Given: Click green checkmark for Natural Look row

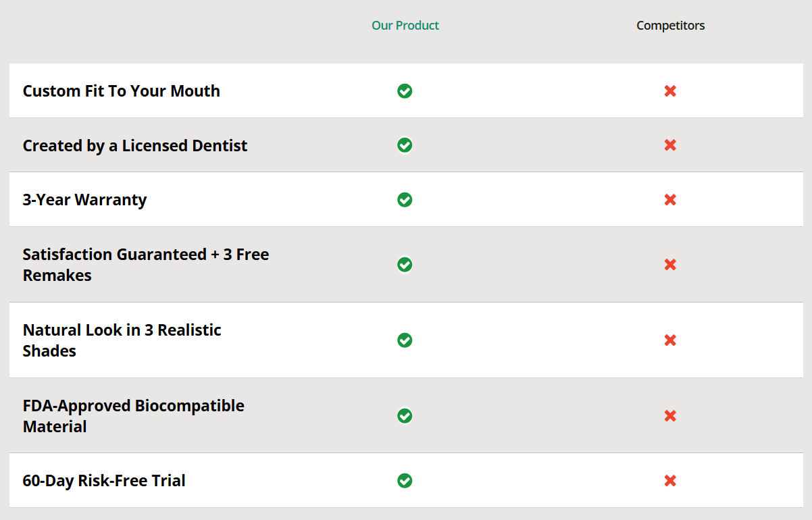Looking at the screenshot, I should pos(405,340).
